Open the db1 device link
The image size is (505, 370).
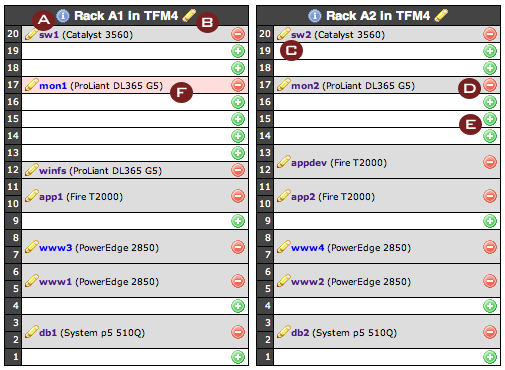[x=48, y=333]
